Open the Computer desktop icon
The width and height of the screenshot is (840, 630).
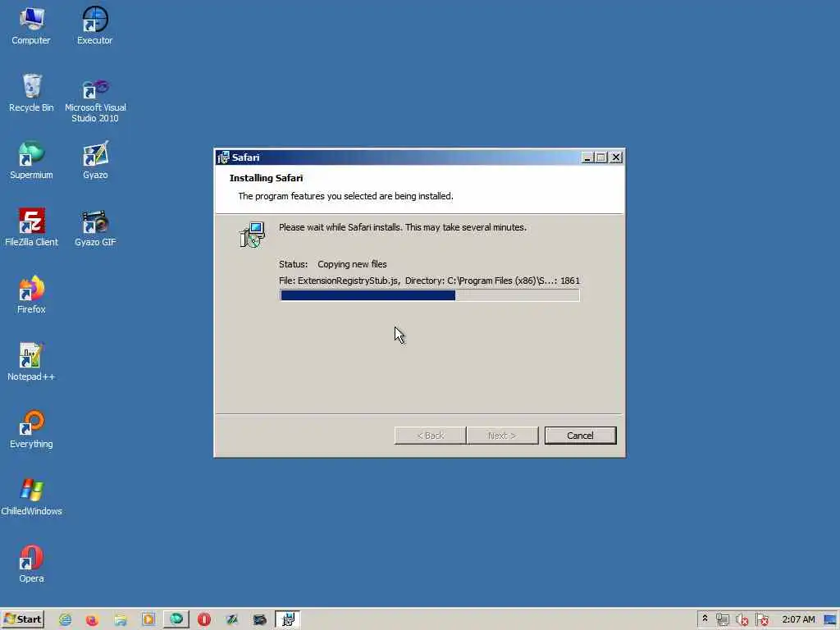click(31, 25)
